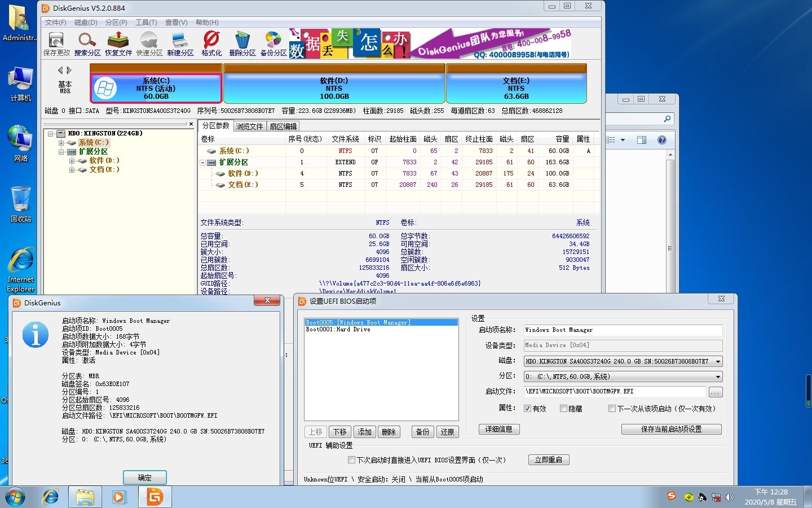
Task: Click the 立即重启 button
Action: 549,460
